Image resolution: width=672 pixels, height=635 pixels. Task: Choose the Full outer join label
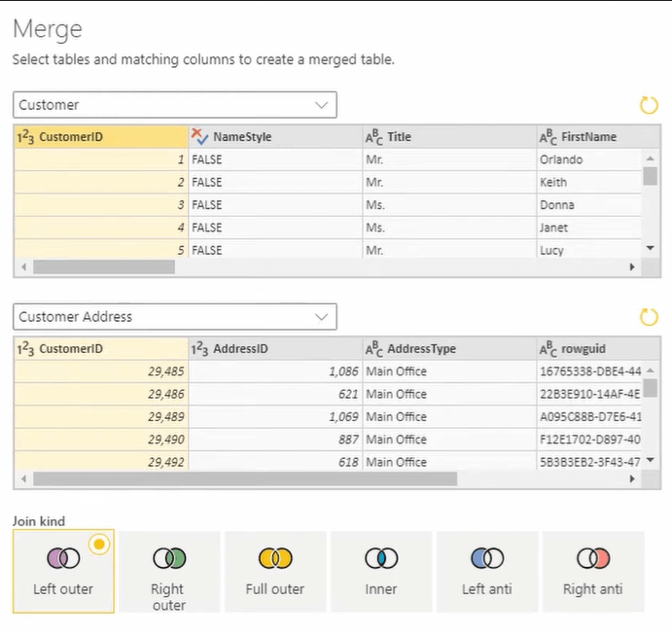click(274, 589)
